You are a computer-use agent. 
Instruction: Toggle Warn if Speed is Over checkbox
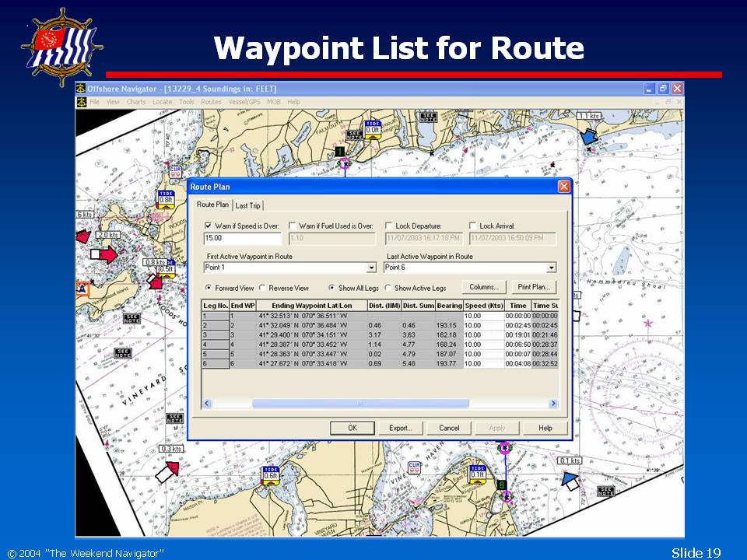click(208, 226)
